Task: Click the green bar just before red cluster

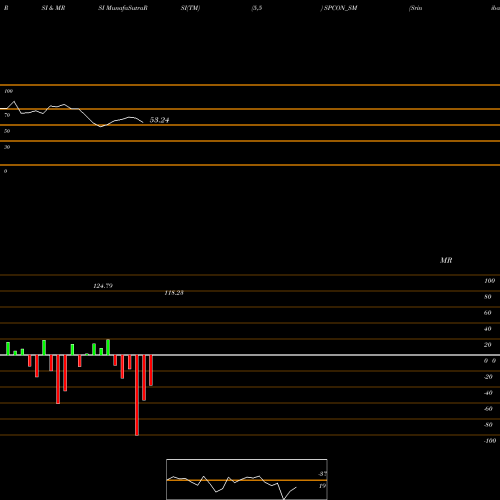Action: click(x=108, y=347)
